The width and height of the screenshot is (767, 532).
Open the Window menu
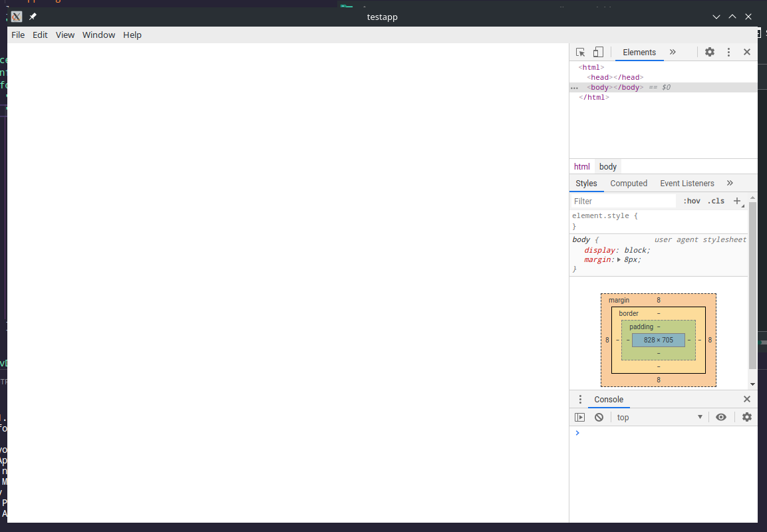pyautogui.click(x=99, y=35)
